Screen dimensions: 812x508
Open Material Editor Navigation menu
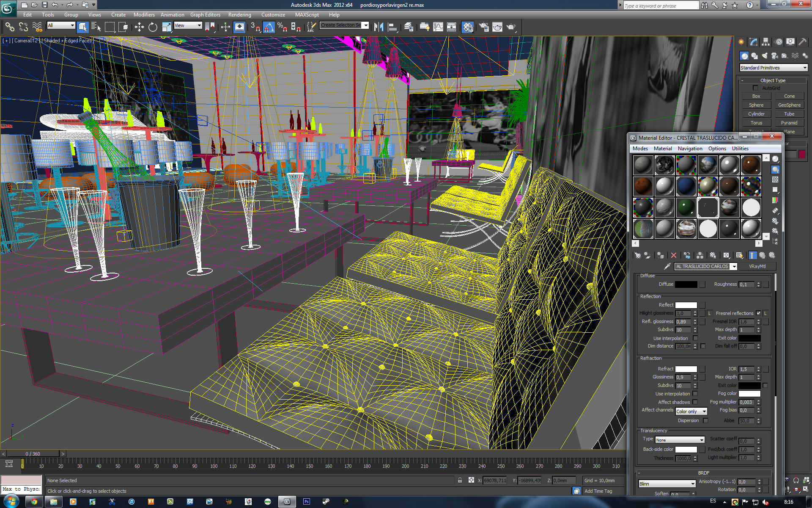(x=690, y=149)
